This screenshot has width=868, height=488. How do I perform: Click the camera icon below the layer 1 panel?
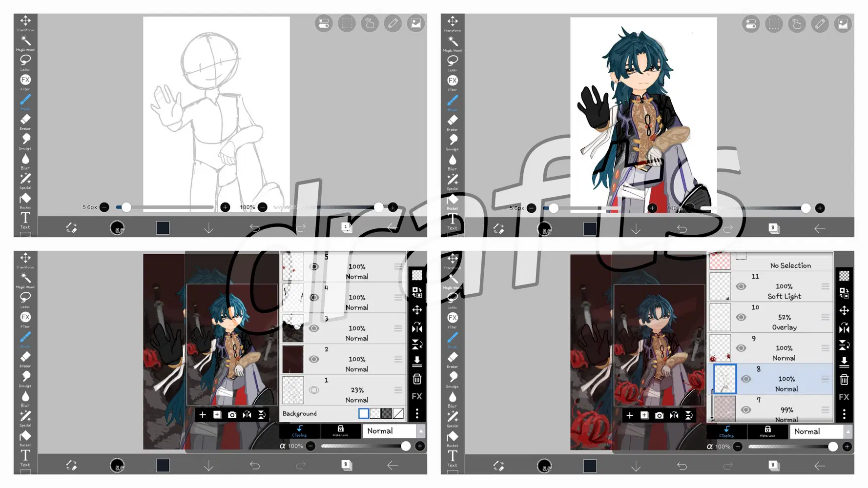232,415
